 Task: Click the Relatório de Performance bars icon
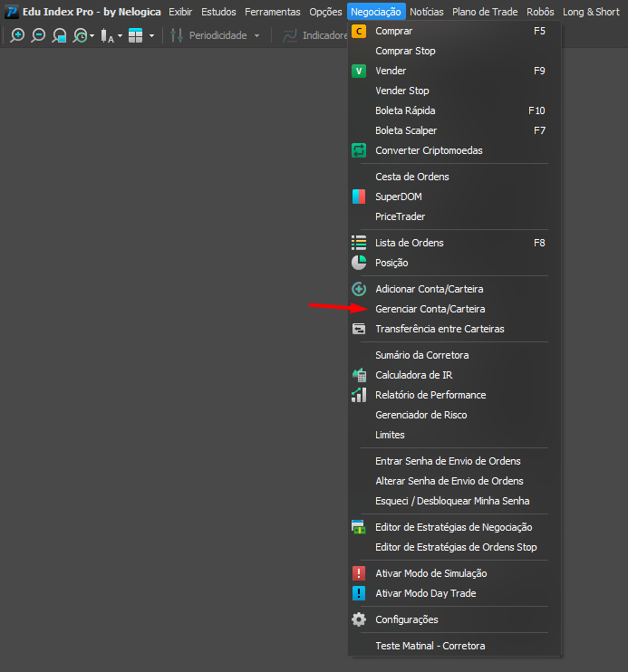coord(359,395)
